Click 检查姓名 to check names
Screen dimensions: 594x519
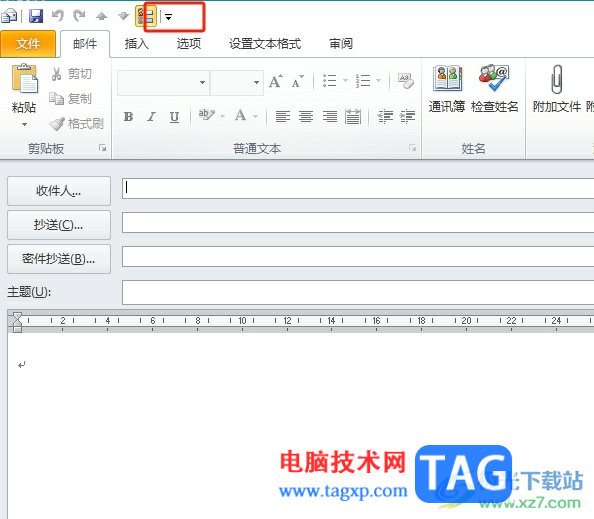point(494,89)
